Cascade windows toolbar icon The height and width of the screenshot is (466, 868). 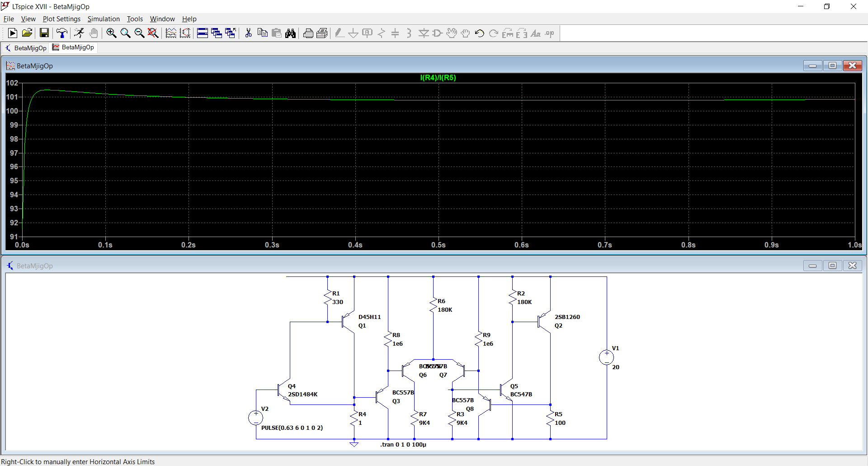pyautogui.click(x=217, y=33)
